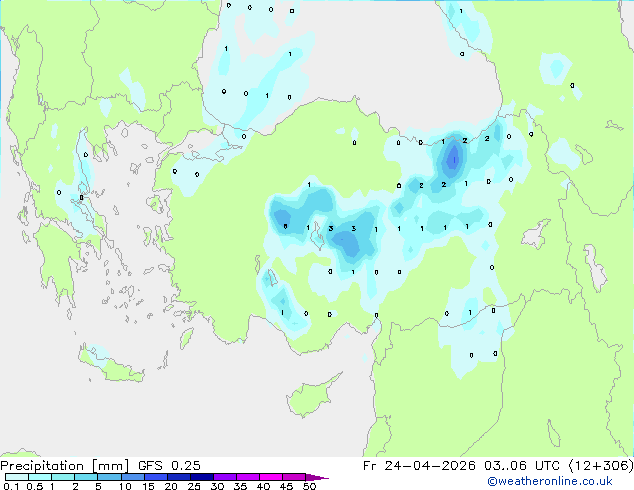The width and height of the screenshot is (634, 490).
Task: Click the '35' legend scale label
Action: coord(240,486)
